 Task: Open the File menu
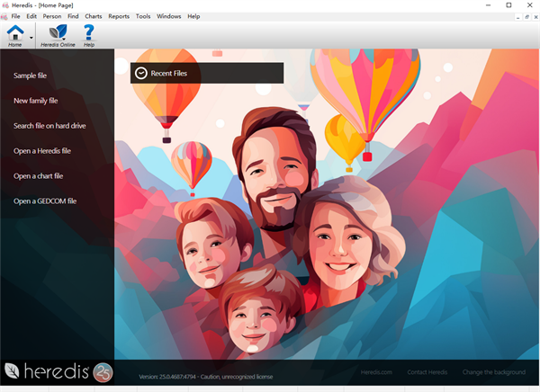tap(15, 16)
